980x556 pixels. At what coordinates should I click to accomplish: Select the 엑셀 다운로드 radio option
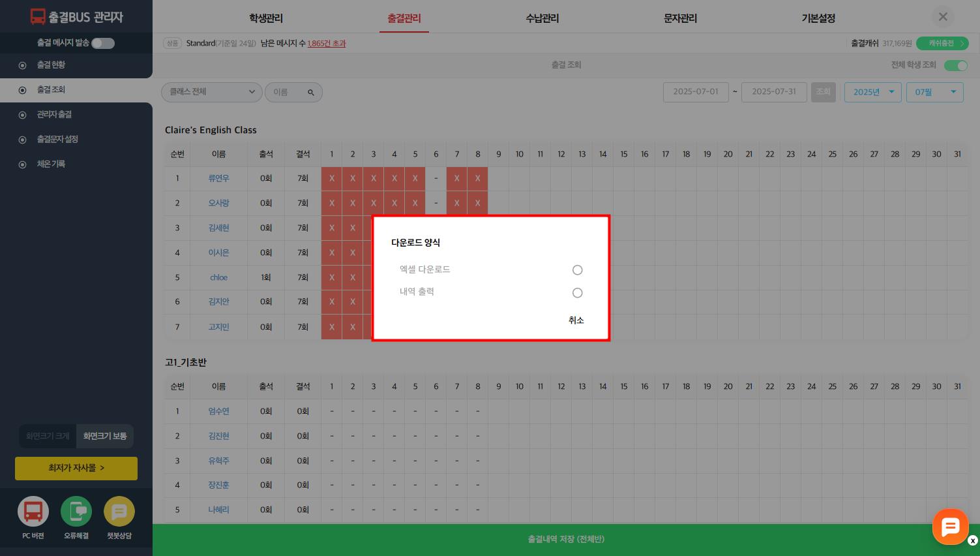click(577, 270)
